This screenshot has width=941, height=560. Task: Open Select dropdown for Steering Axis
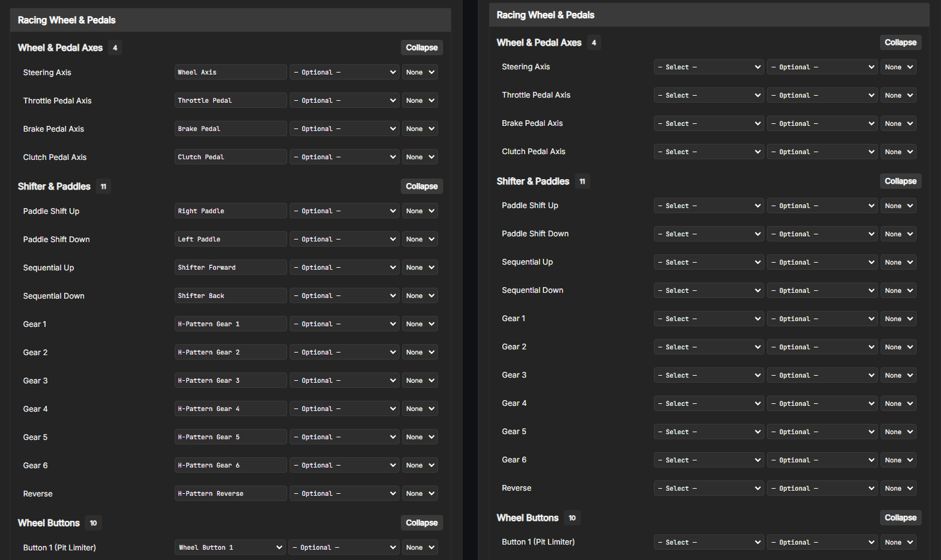tap(709, 67)
